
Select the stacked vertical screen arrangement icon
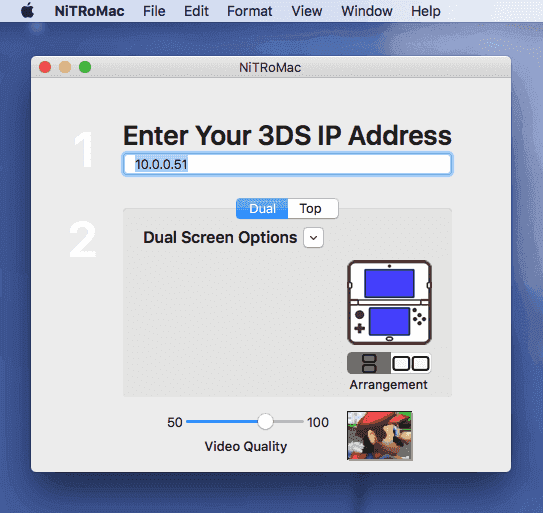click(369, 363)
